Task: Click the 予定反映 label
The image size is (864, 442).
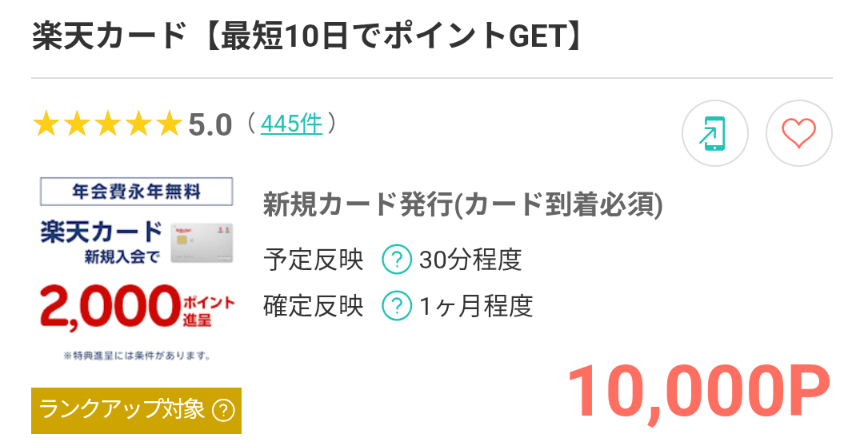Action: point(313,261)
